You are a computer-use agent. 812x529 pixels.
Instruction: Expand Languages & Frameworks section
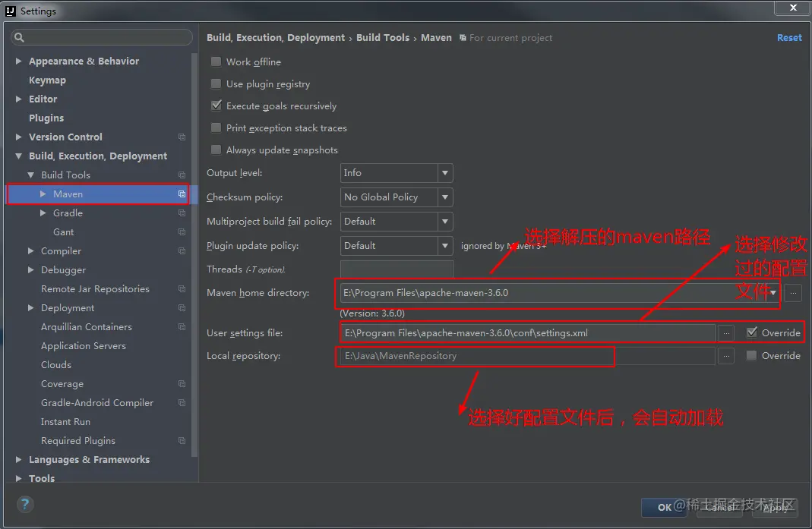point(19,460)
